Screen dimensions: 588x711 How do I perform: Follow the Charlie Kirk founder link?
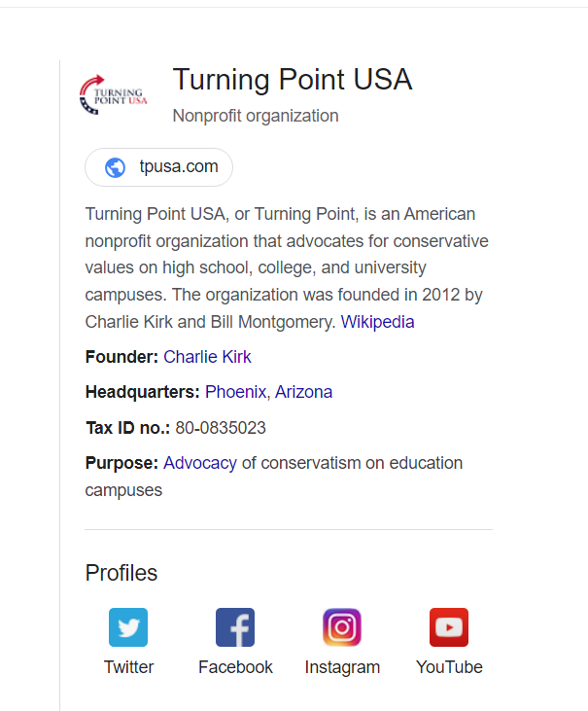[207, 357]
